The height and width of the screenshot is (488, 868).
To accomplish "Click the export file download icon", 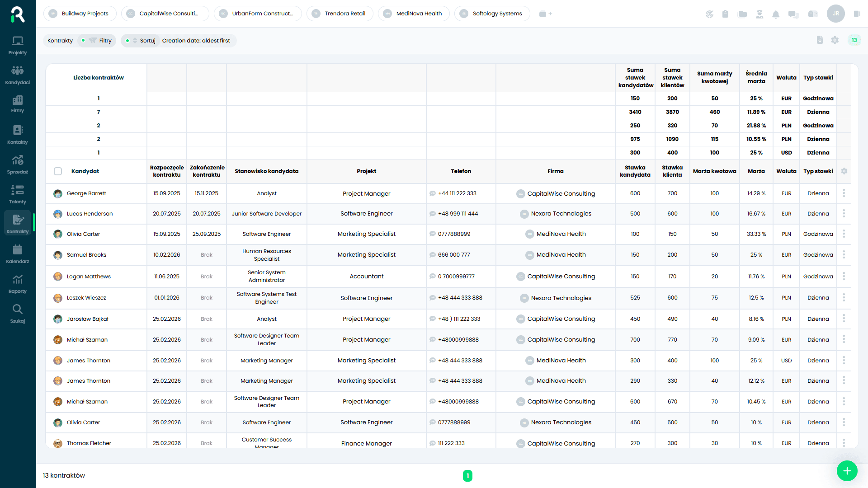I will 820,40.
